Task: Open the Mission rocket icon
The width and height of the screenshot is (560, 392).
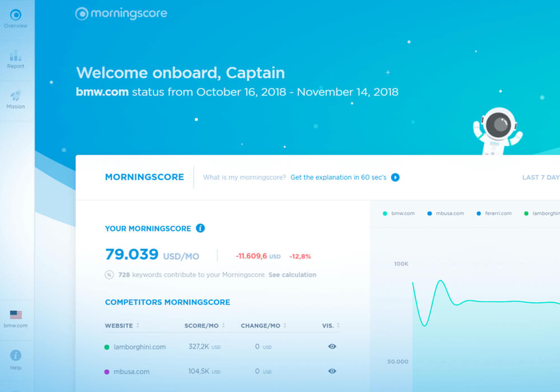Action: pos(16,95)
